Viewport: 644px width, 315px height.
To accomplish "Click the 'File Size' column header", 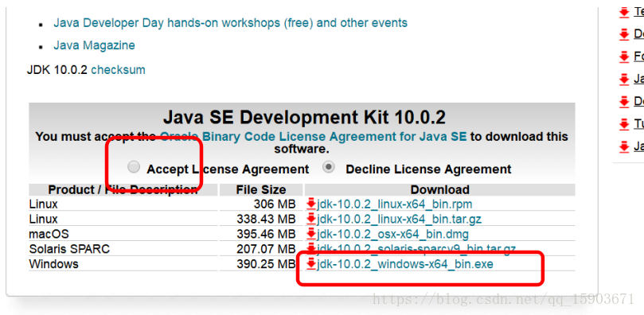I will (x=261, y=190).
